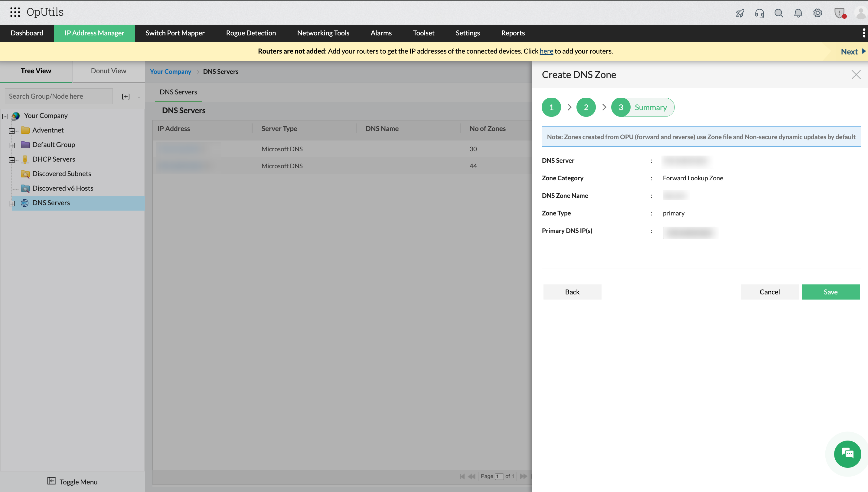Go back to wizard step 2
Viewport: 868px width, 492px height.
[x=586, y=107]
